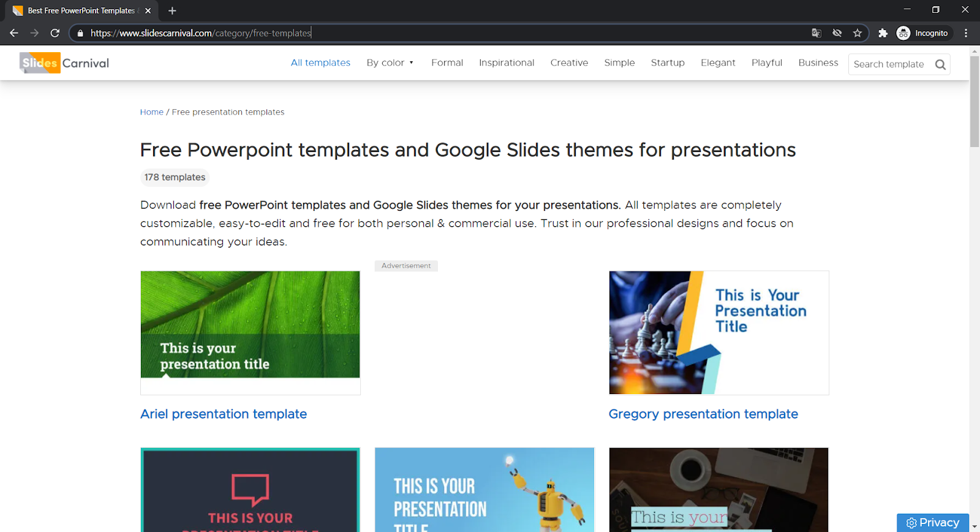Click the dark speech bubble template thumbnail

[250, 490]
